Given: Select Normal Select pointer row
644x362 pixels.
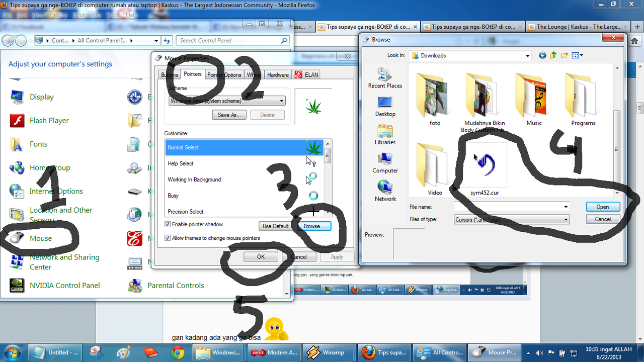Looking at the screenshot, I should (x=245, y=147).
